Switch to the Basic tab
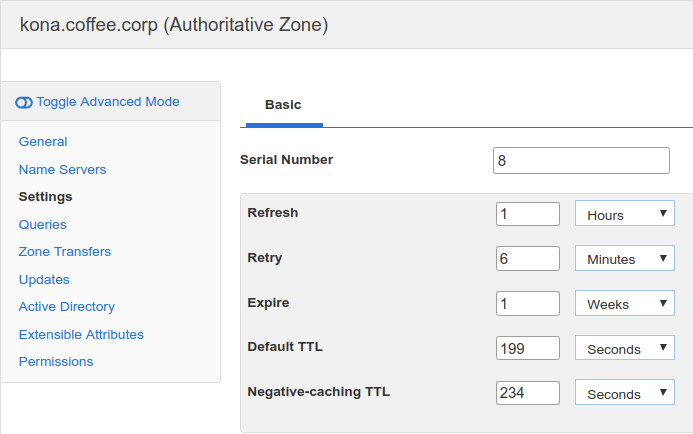 (283, 105)
